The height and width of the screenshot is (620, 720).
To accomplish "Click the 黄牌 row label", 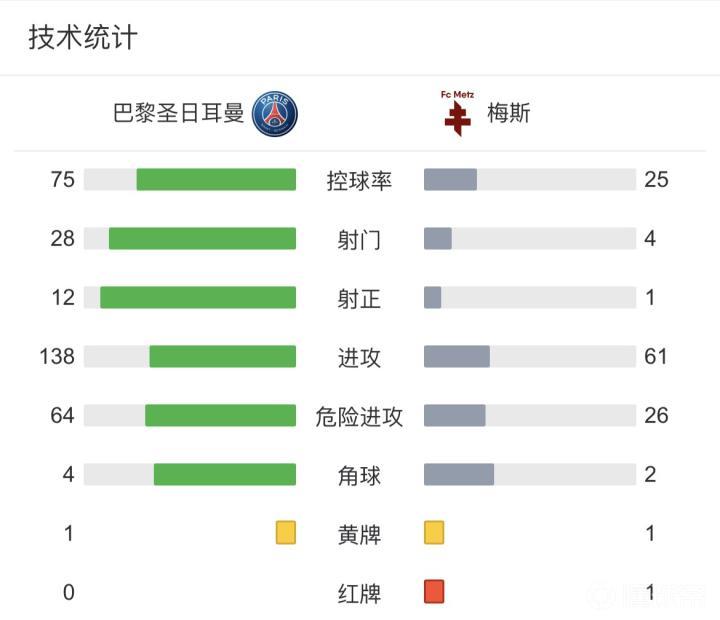I will (x=359, y=535).
